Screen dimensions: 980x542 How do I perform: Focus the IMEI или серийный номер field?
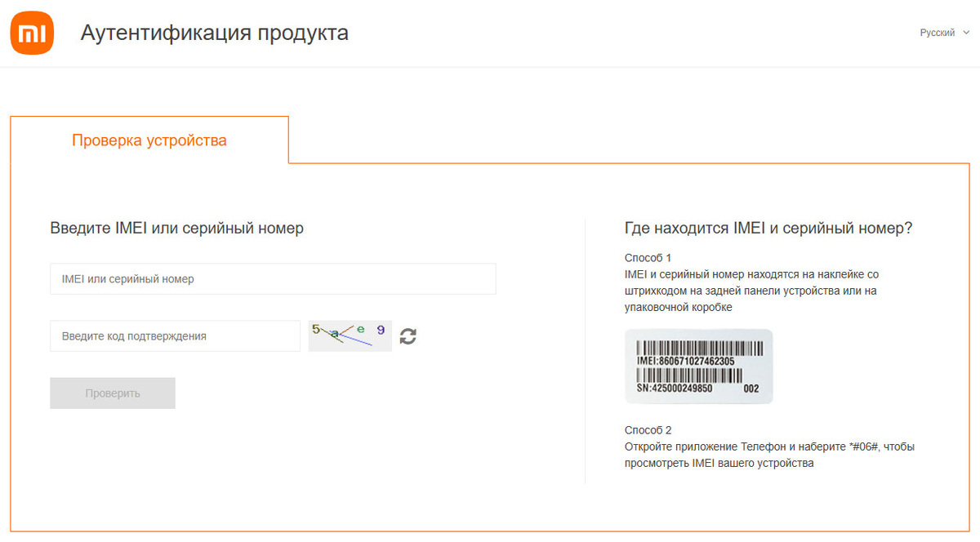coord(273,278)
